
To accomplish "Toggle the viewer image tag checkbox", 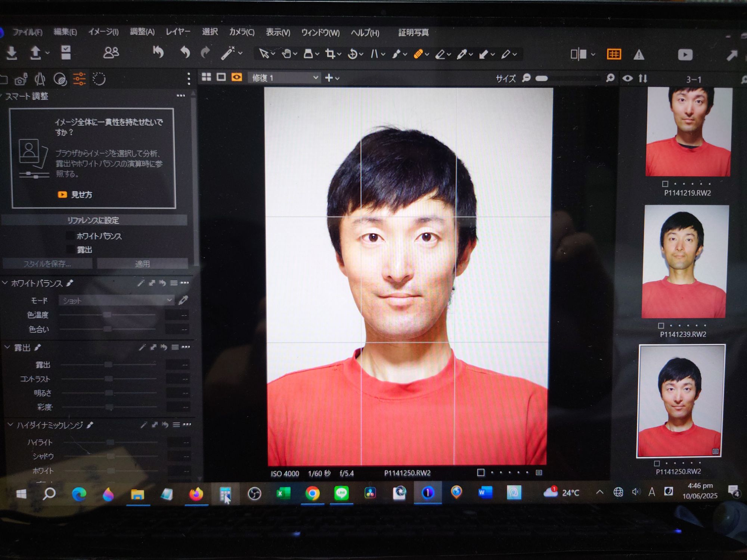I will [x=481, y=473].
